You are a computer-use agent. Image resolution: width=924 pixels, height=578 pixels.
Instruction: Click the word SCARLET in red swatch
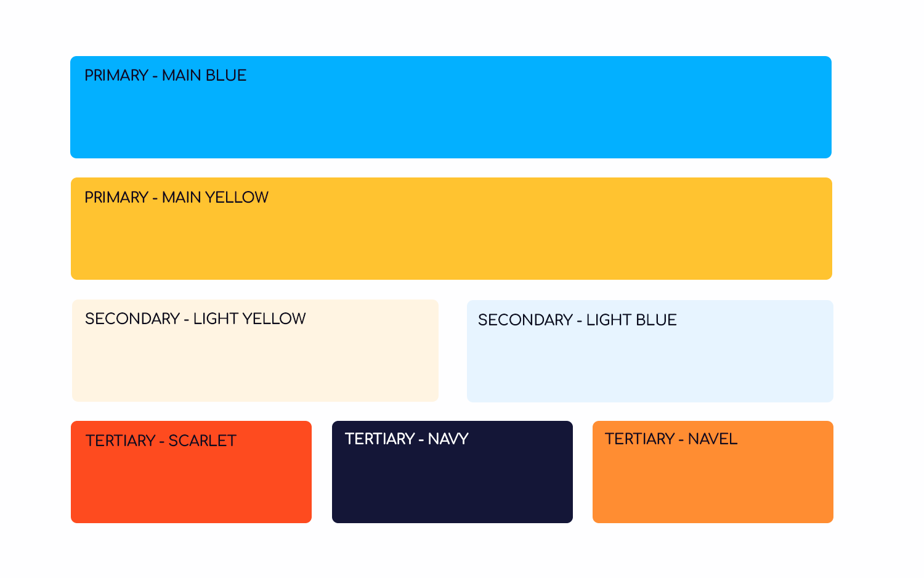(x=203, y=441)
